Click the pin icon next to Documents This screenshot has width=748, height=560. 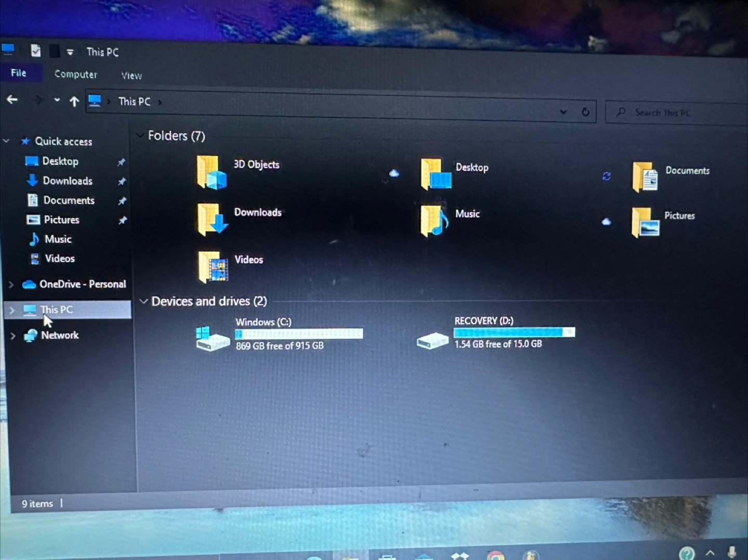122,201
